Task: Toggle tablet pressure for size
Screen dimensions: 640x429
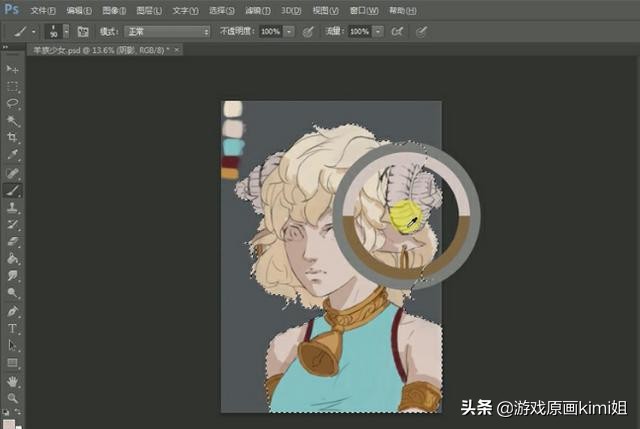Action: 422,31
